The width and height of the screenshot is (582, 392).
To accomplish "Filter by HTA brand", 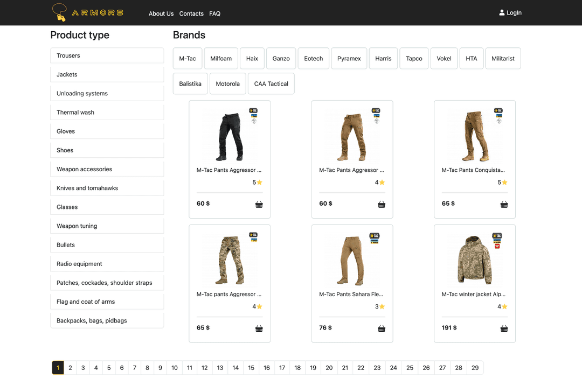I will [472, 58].
